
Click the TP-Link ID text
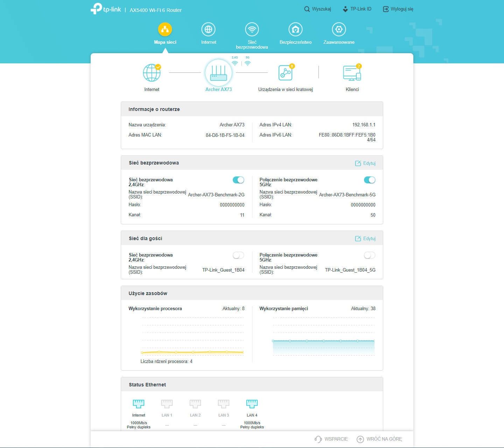(361, 9)
